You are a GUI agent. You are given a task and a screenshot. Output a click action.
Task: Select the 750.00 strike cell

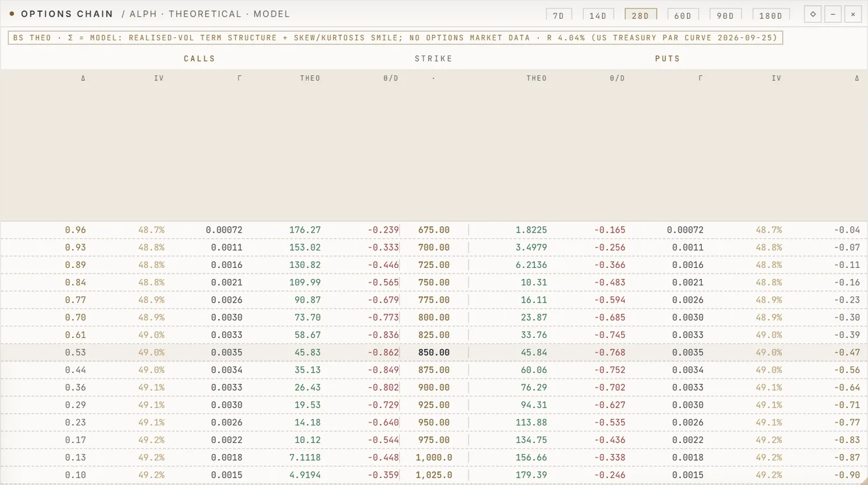tap(433, 282)
